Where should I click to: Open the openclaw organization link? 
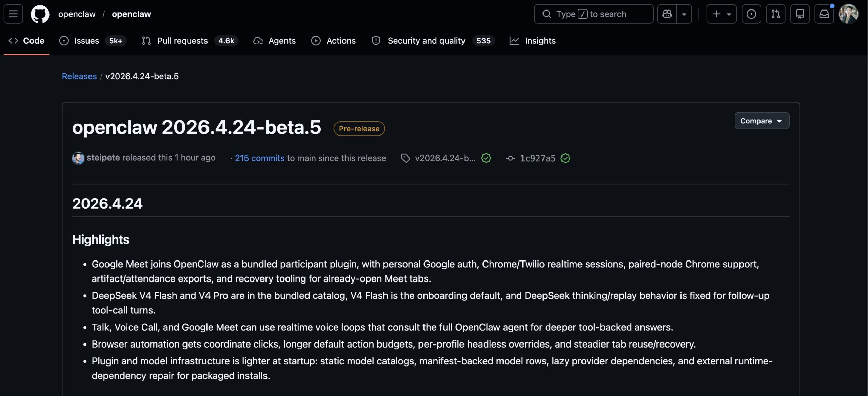click(77, 14)
